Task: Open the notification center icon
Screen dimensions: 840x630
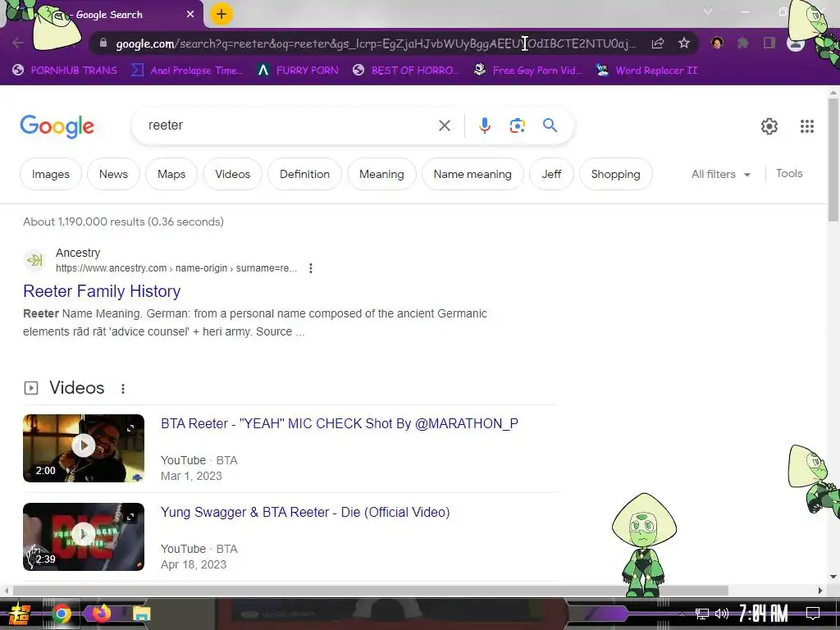Action: point(813,614)
